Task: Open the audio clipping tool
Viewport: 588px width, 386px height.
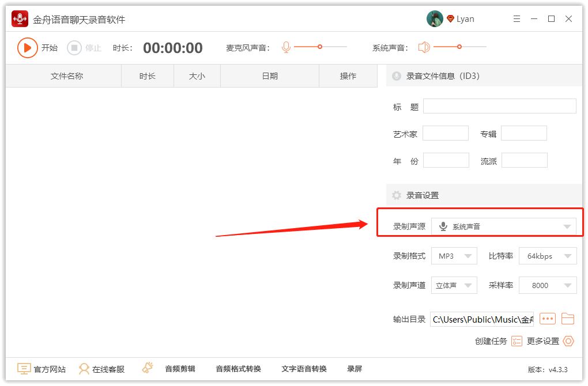Action: [180, 369]
